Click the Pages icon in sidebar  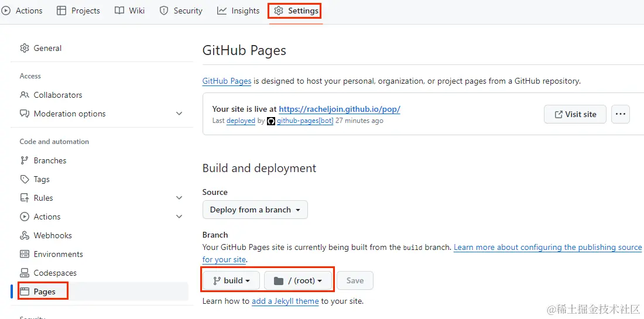(25, 291)
